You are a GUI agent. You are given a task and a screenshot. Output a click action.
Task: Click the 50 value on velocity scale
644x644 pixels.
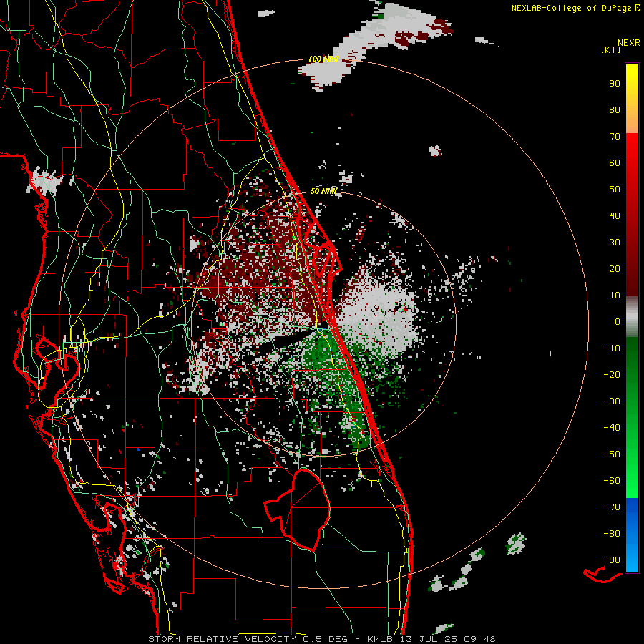(615, 190)
